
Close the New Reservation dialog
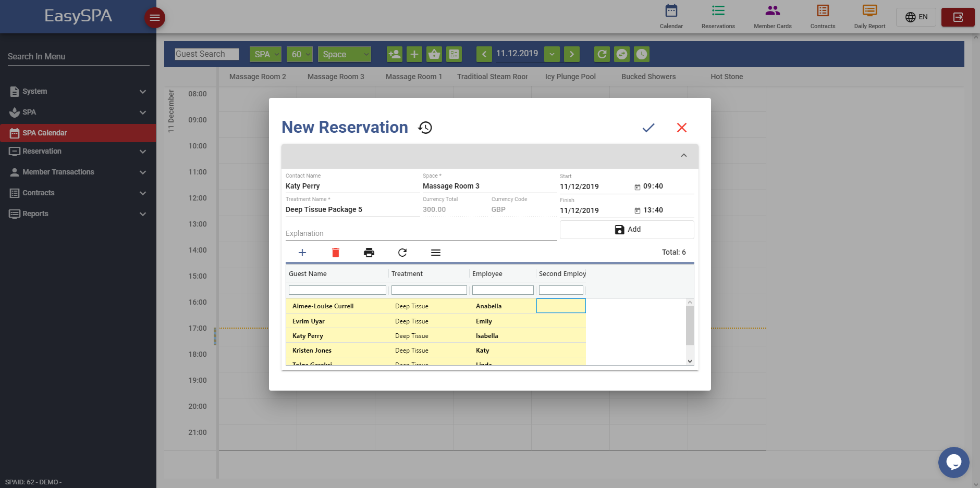click(682, 128)
